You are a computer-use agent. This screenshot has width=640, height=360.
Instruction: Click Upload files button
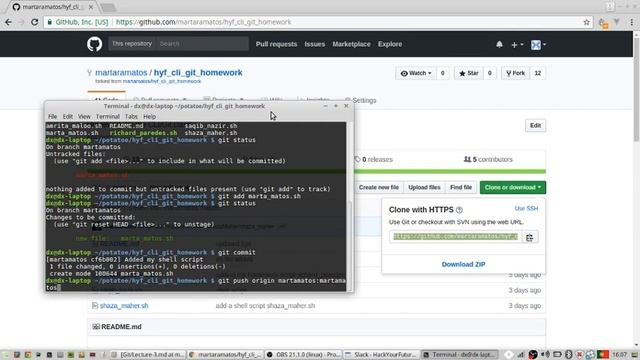pyautogui.click(x=424, y=187)
